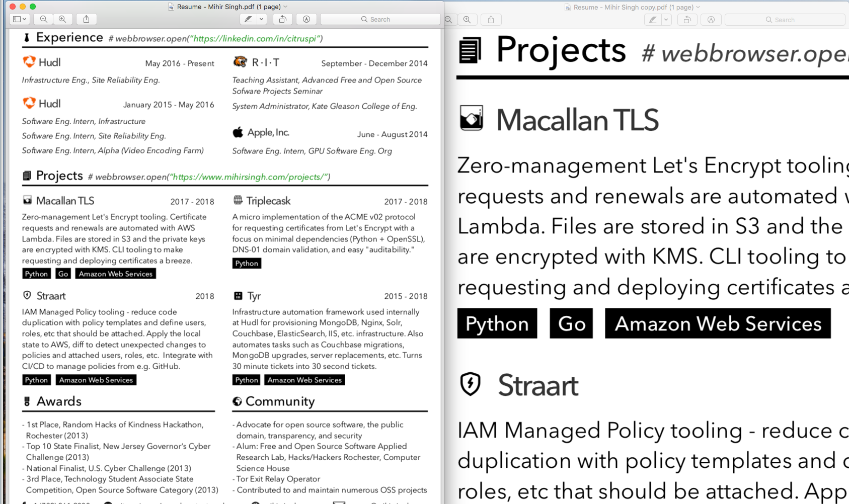Click the Experience section icon
Screen dimensions: 849x504
click(x=27, y=37)
